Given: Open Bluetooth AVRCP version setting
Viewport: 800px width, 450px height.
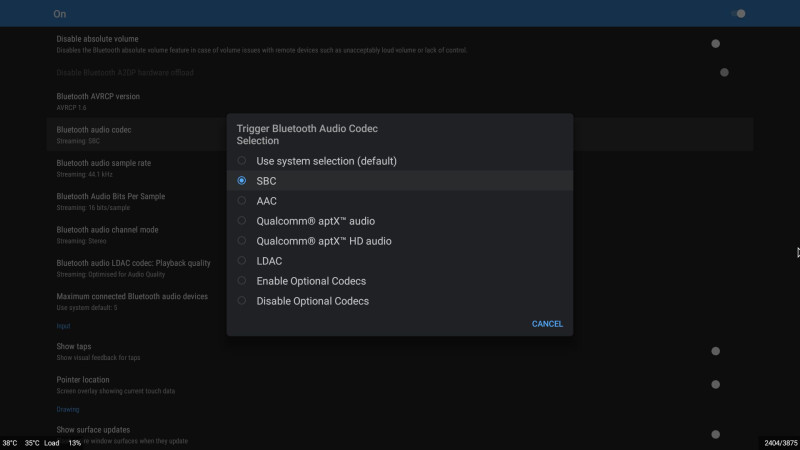Looking at the screenshot, I should click(98, 101).
